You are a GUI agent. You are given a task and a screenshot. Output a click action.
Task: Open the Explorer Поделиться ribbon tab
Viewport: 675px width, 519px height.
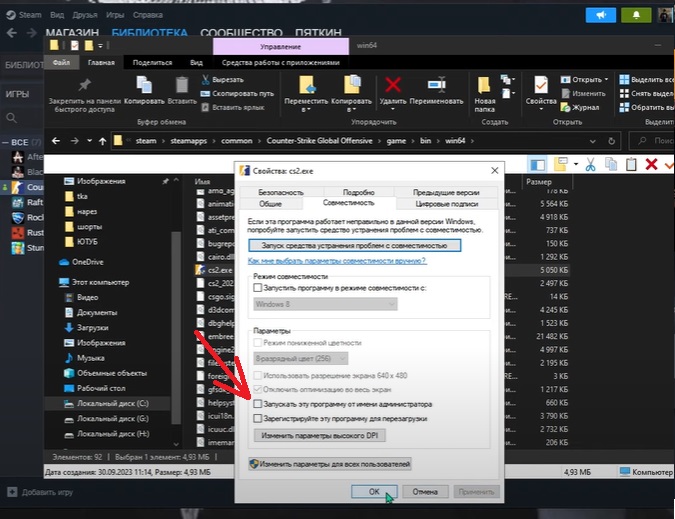[152, 63]
